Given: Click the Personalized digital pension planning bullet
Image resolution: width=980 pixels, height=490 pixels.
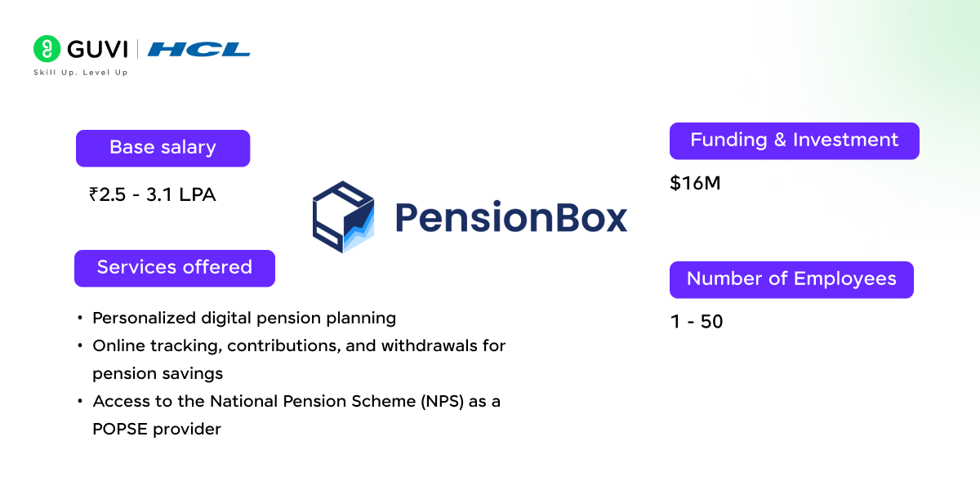Looking at the screenshot, I should pos(244,318).
